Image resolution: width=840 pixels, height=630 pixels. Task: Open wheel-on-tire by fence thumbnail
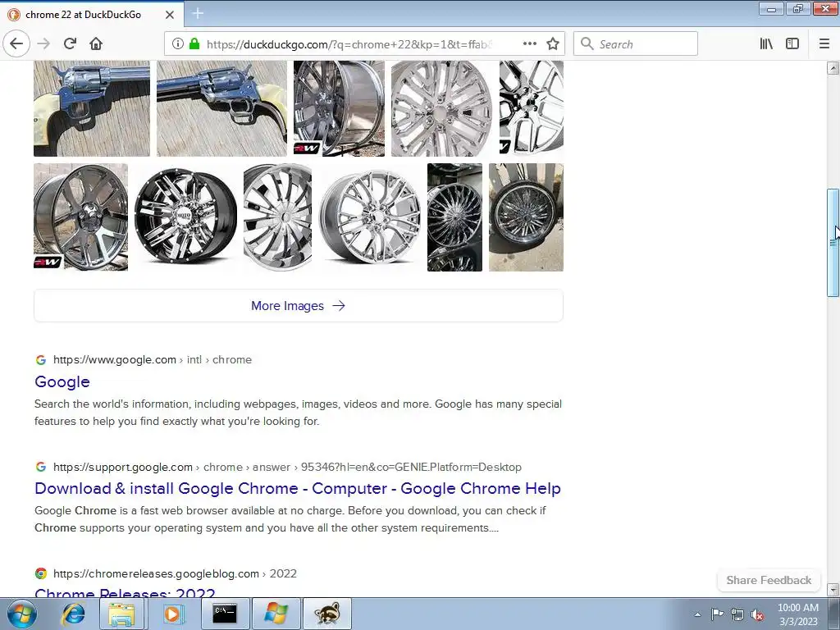(x=526, y=217)
